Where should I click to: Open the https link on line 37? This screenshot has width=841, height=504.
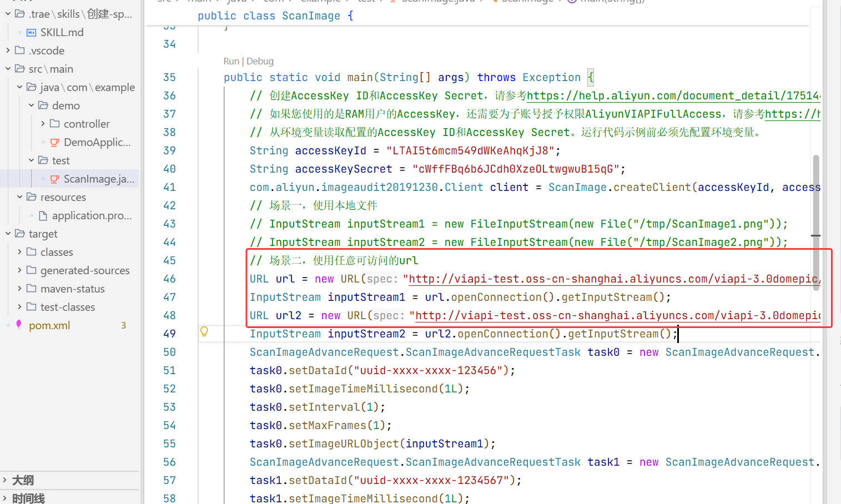click(x=793, y=114)
